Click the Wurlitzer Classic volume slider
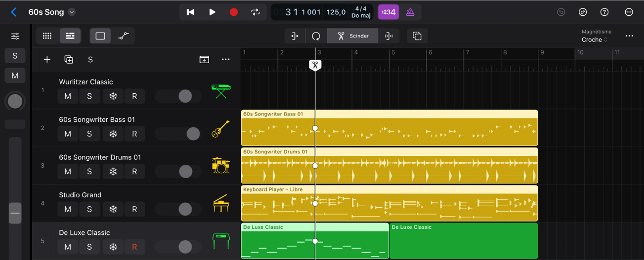The height and width of the screenshot is (260, 644). click(x=178, y=96)
